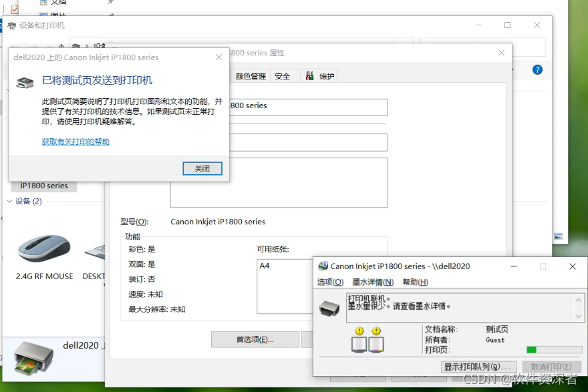Maximize the 设备和打印机 window
Image resolution: width=588 pixels, height=392 pixels.
coord(507,25)
